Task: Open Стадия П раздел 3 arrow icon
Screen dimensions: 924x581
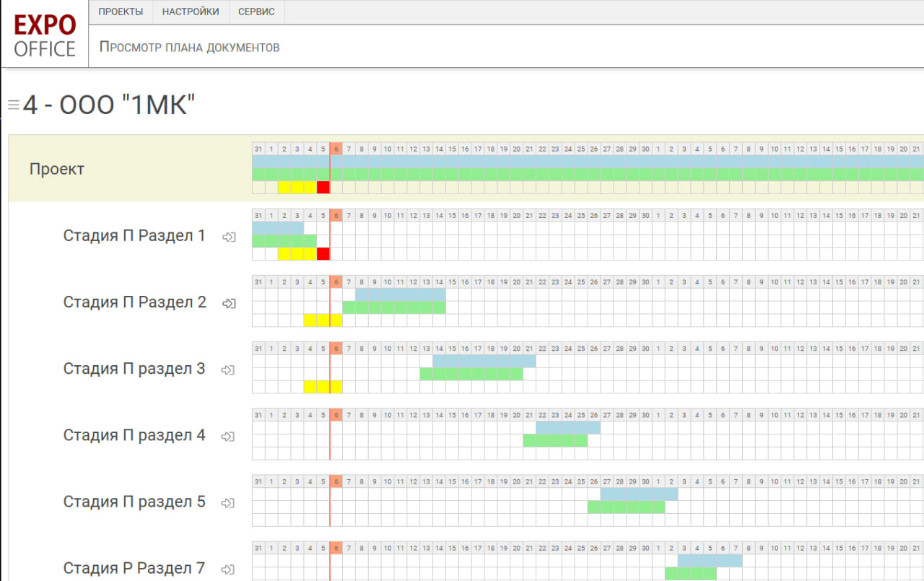Action: click(229, 370)
